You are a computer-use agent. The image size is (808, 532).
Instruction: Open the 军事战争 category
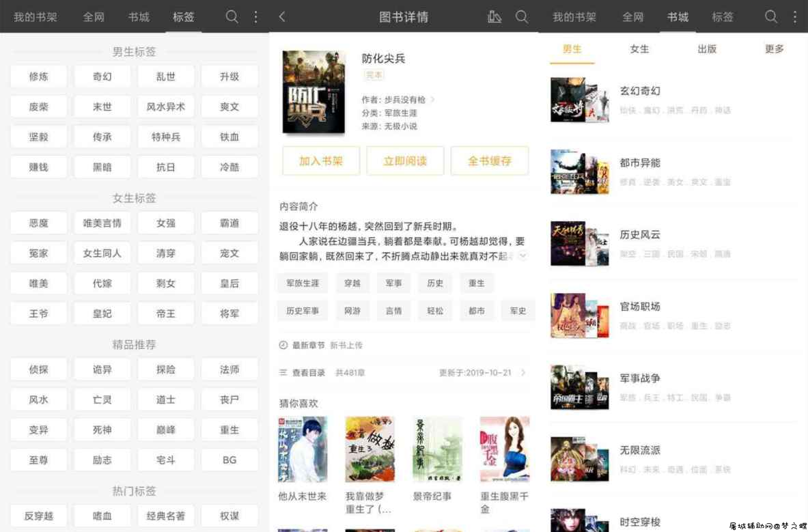pyautogui.click(x=673, y=387)
